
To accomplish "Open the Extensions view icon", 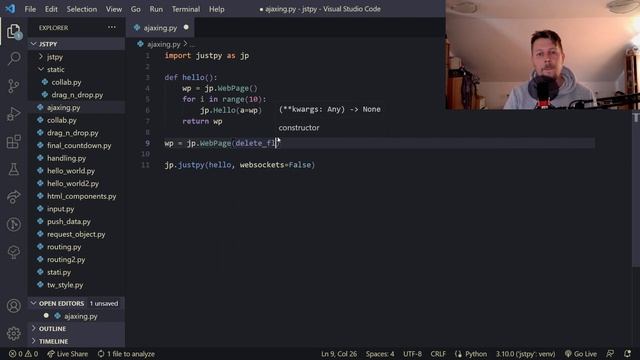I will click(x=13, y=142).
